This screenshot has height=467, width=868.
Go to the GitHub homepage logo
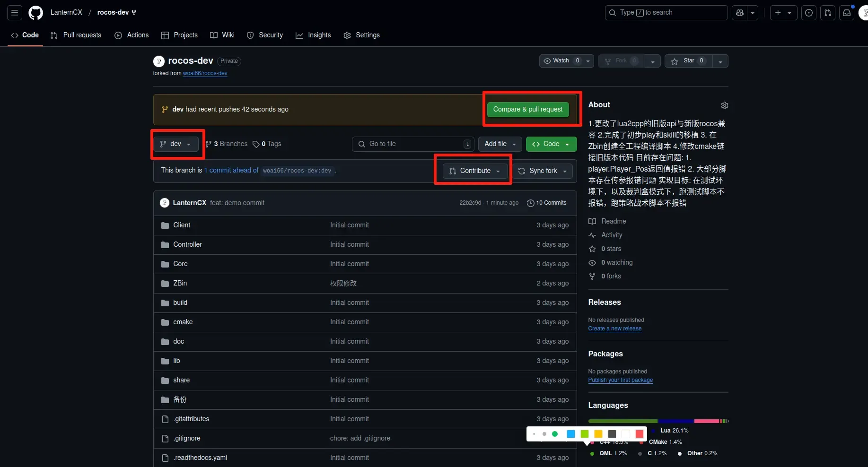coord(35,13)
